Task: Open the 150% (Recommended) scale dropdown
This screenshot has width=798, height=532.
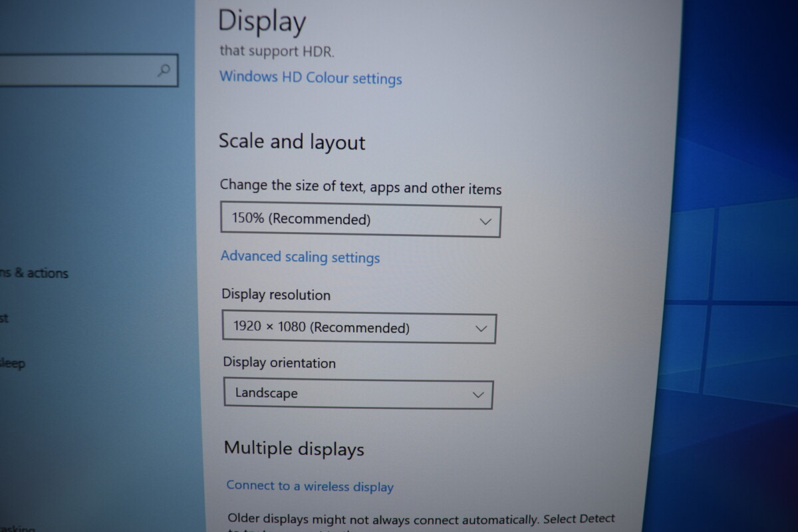Action: pos(360,221)
